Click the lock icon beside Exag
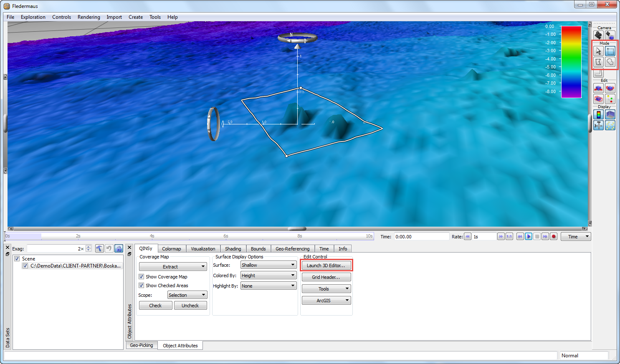The image size is (620, 364). [x=119, y=248]
